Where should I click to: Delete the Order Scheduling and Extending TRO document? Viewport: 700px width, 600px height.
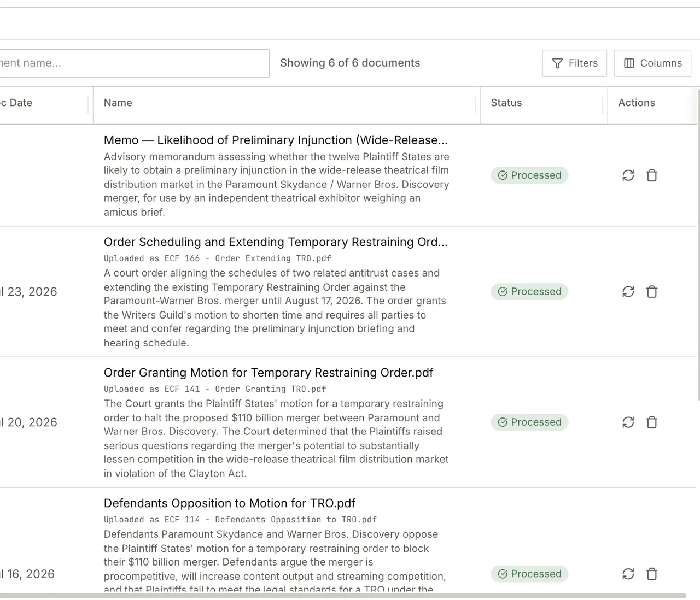tap(652, 292)
